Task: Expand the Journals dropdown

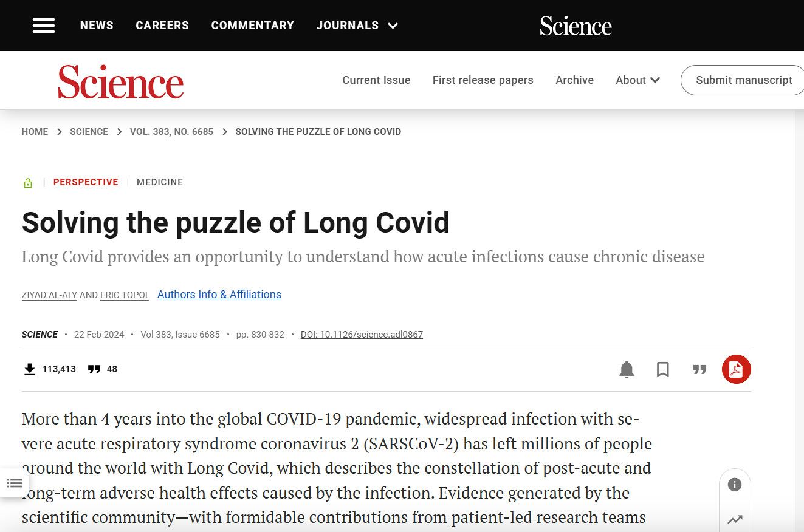Action: click(x=357, y=26)
